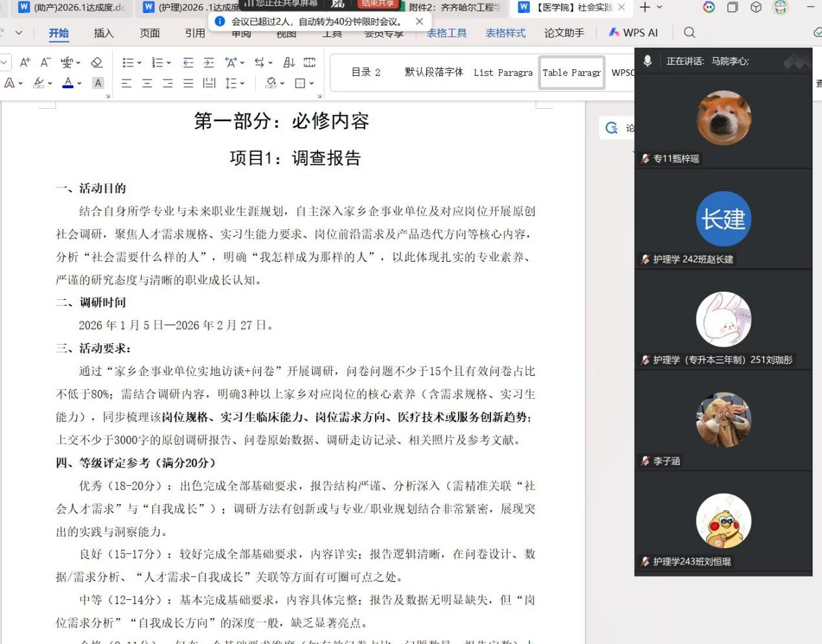
Task: Click the search magnifier in ribbon
Action: coord(689,32)
